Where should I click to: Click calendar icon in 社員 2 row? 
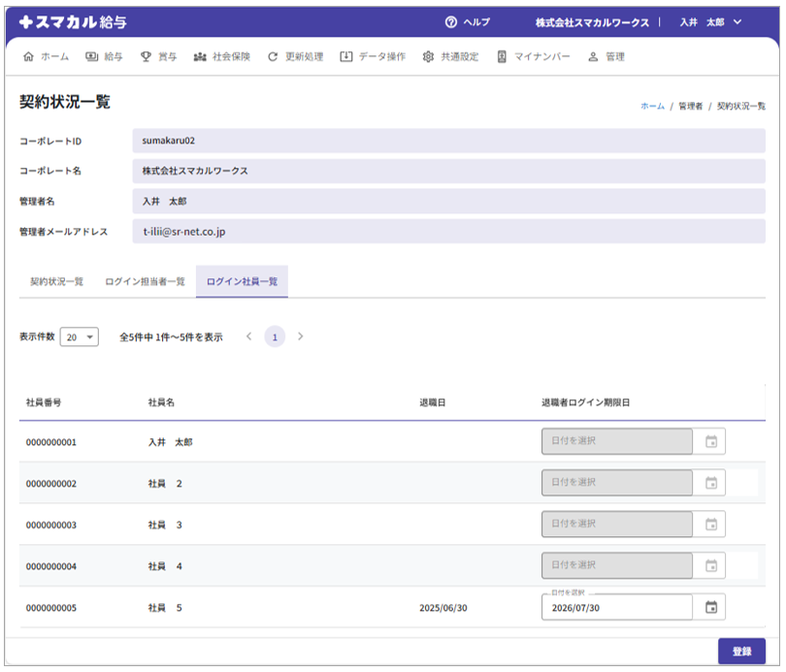click(710, 483)
